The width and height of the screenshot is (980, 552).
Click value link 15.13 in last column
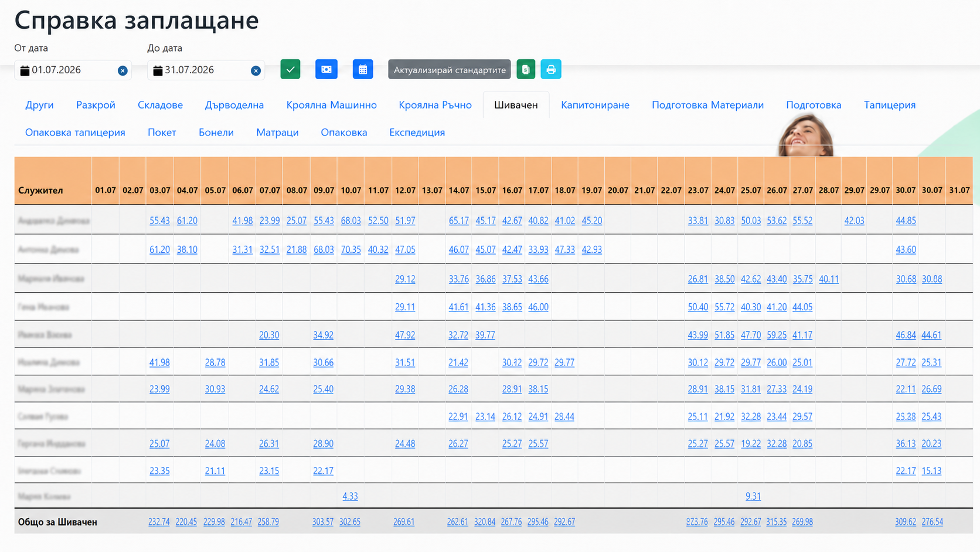931,471
